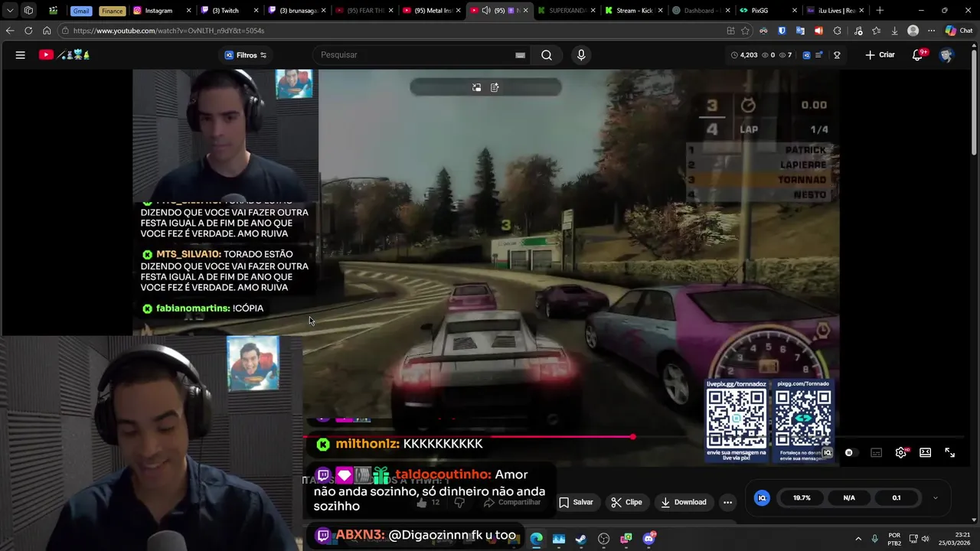The width and height of the screenshot is (980, 551).
Task: Click the N/A vidIQ metric pill
Action: [849, 498]
